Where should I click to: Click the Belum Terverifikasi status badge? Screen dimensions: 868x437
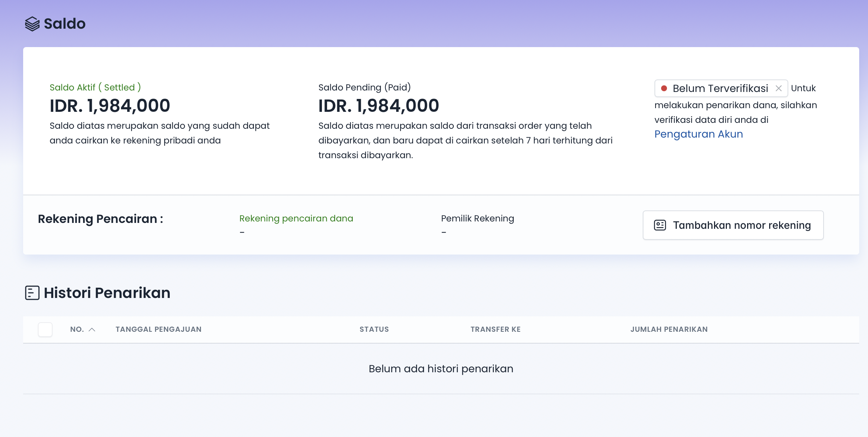click(720, 88)
